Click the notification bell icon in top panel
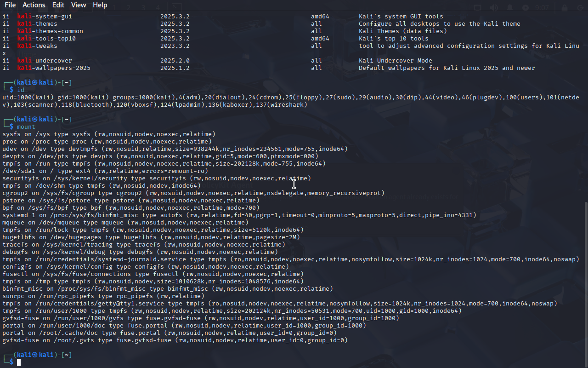The height and width of the screenshot is (368, 588). click(509, 8)
